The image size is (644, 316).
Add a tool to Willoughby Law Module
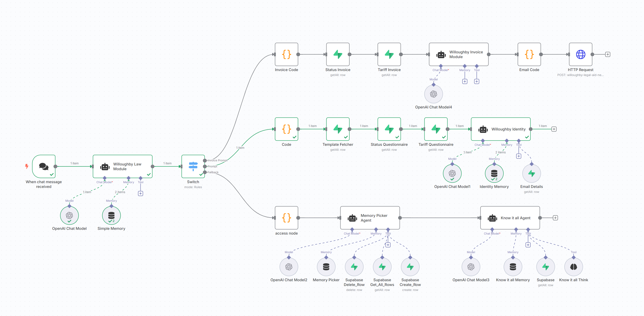click(x=141, y=193)
